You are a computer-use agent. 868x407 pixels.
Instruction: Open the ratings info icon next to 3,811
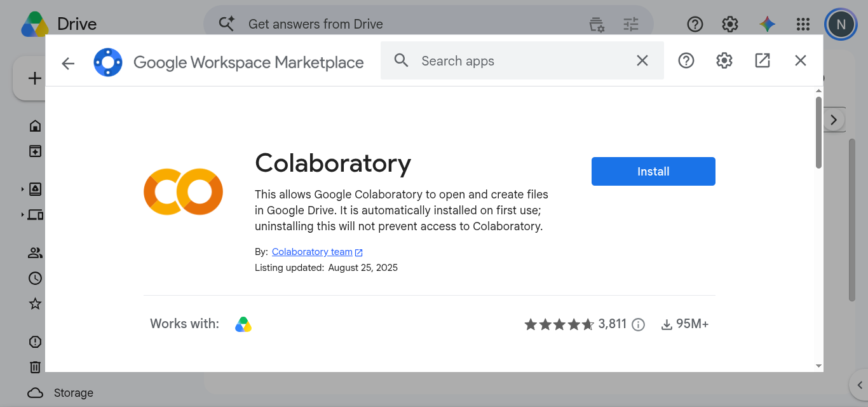pos(639,325)
